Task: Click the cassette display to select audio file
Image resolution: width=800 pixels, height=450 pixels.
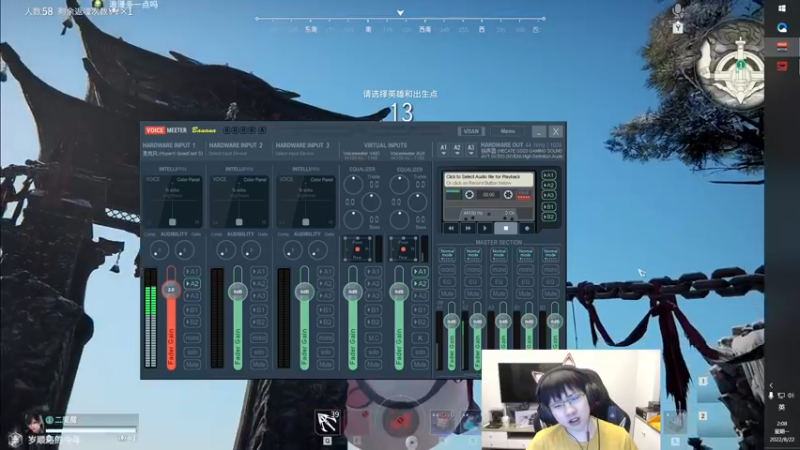Action: pos(488,180)
